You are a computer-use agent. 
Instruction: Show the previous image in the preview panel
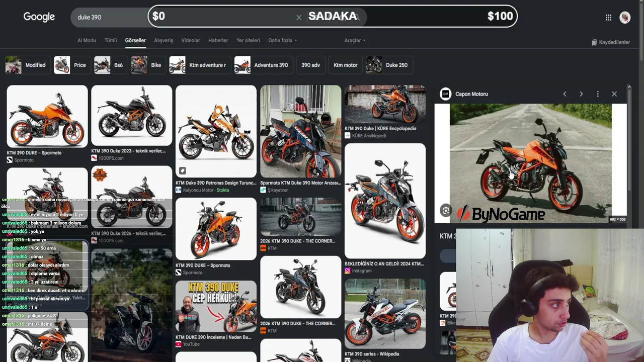click(565, 94)
